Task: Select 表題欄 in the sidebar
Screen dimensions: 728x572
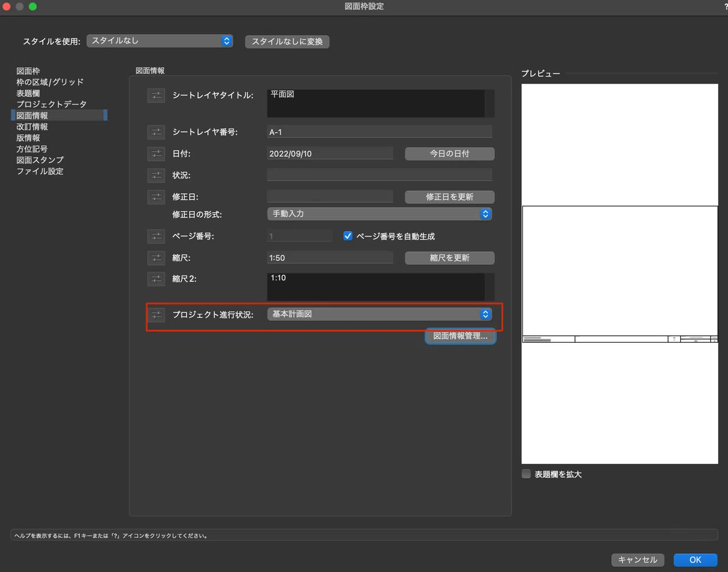Action: 29,93
